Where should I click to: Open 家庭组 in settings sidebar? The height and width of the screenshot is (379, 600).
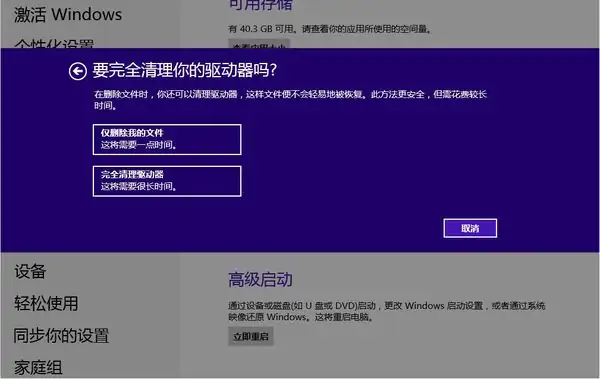coord(38,368)
